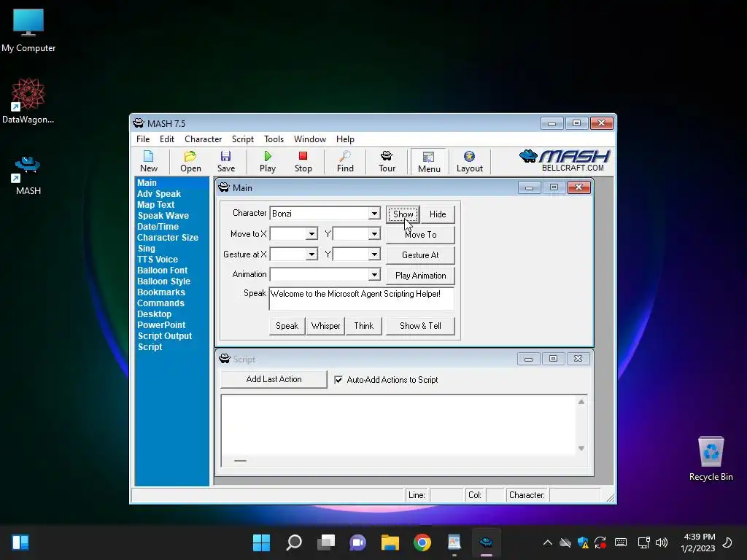Screen dimensions: 747x560
Task: Show hidden system tray icons
Action: 547,542
